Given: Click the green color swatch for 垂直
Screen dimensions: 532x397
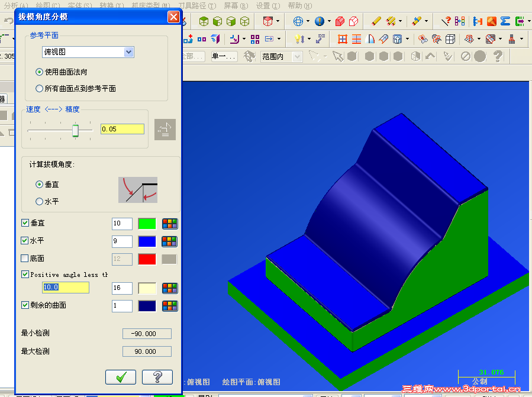Looking at the screenshot, I should pos(147,224).
